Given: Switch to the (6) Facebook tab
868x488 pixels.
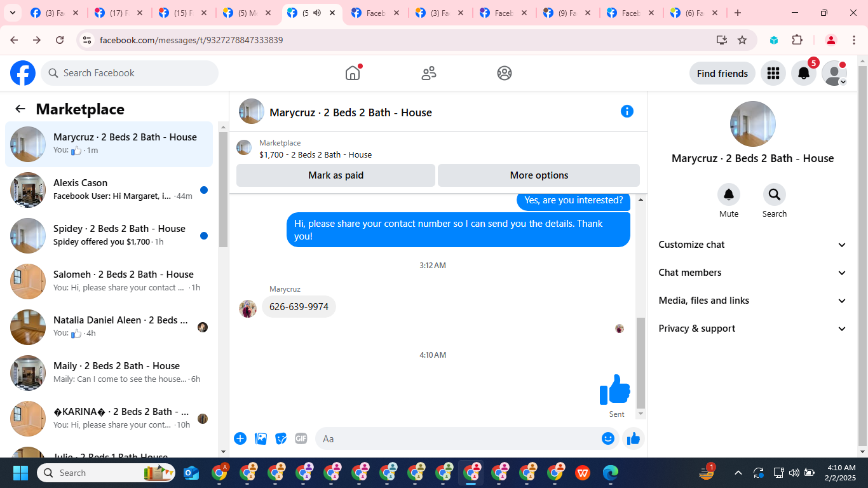Looking at the screenshot, I should click(695, 13).
